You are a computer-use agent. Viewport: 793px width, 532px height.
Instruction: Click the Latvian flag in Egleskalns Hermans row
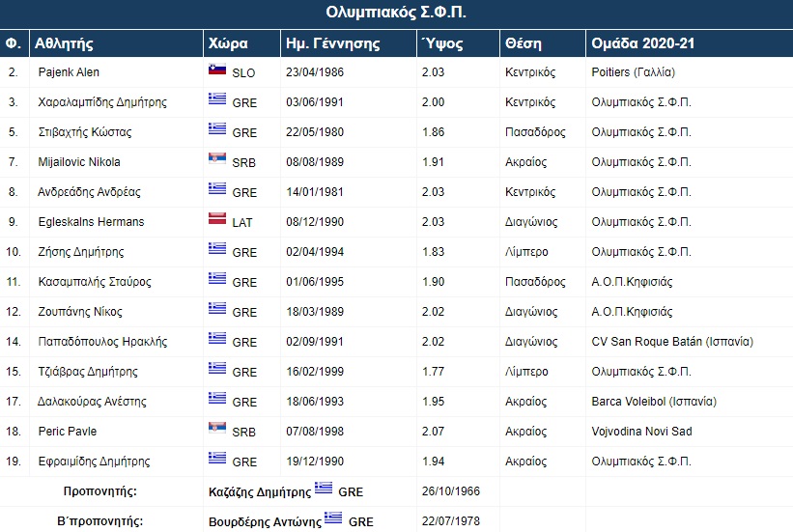[217, 218]
